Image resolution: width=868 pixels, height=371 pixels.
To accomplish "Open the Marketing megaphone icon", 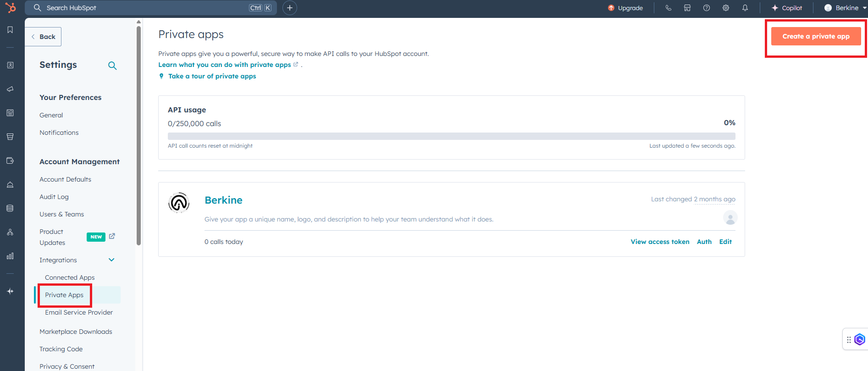I will pos(10,89).
